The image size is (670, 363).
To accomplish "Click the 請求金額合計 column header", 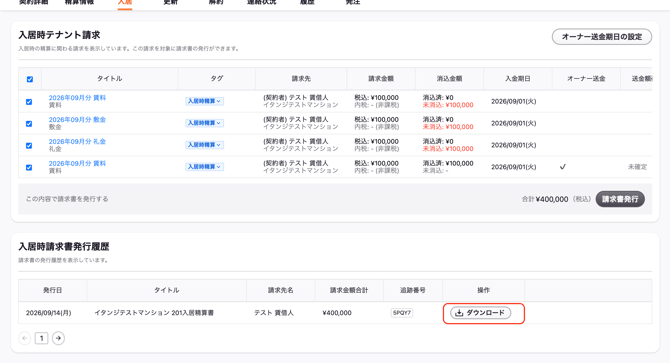I will click(349, 290).
